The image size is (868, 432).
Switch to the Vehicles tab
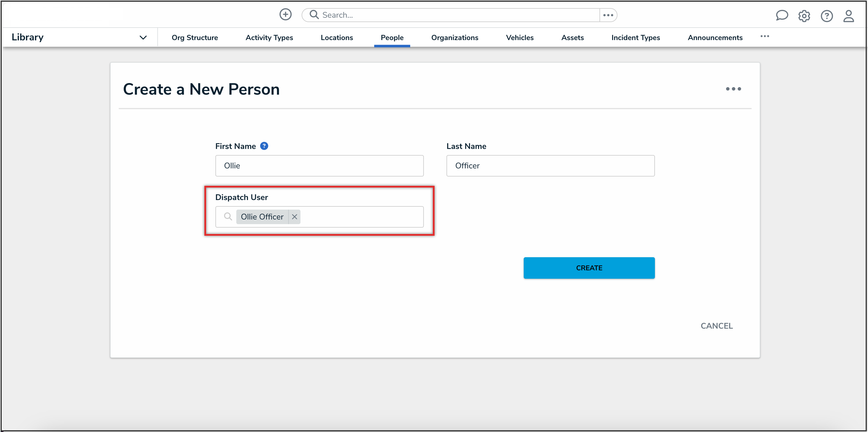point(520,37)
